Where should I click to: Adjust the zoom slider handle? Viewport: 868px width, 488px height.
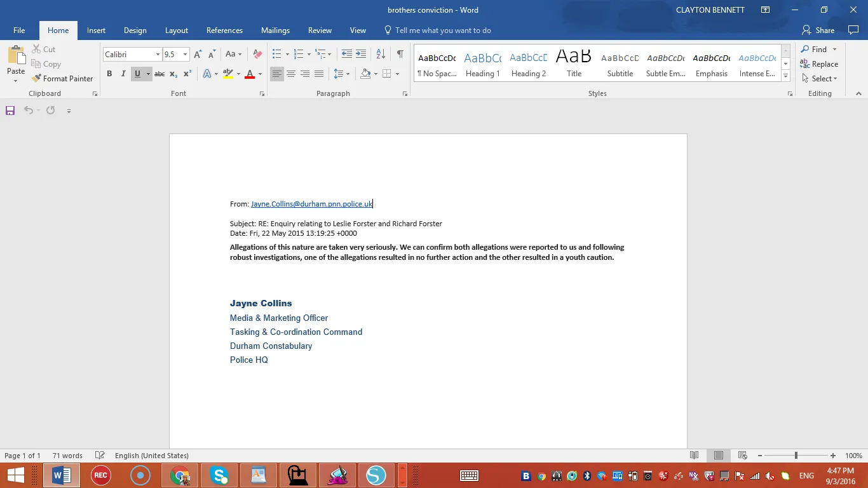tap(796, 456)
